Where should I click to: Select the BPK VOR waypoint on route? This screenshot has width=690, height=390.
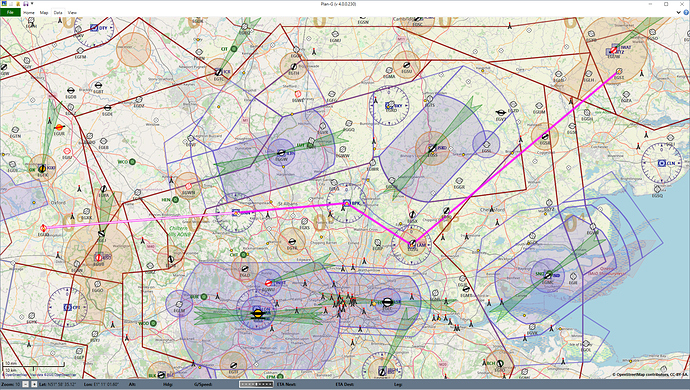[x=346, y=203]
